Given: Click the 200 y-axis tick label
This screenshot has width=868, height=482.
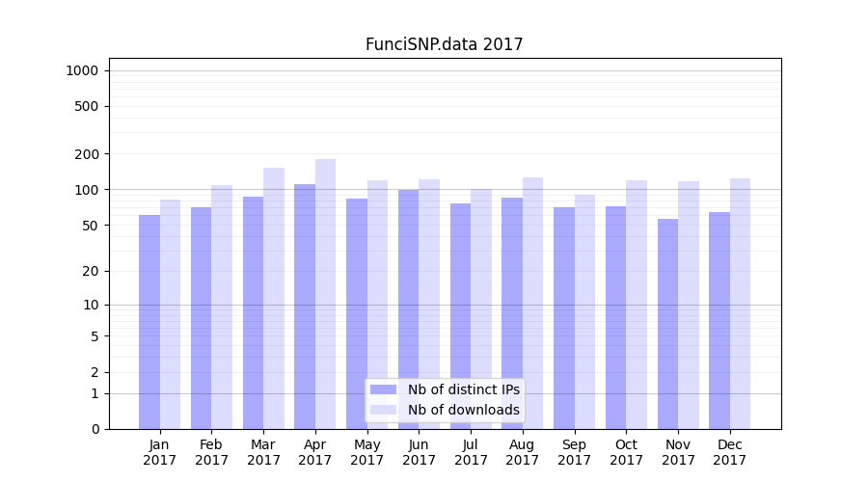Looking at the screenshot, I should click(88, 154).
